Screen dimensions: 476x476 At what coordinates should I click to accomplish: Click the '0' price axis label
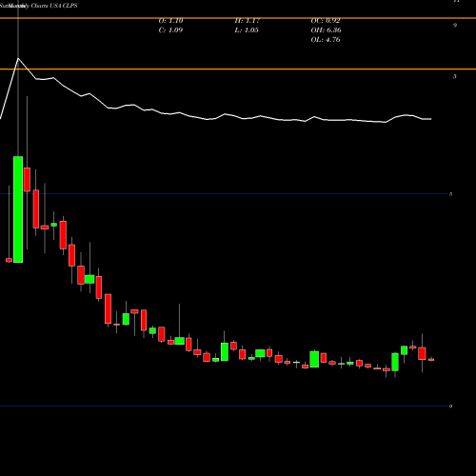click(x=451, y=407)
